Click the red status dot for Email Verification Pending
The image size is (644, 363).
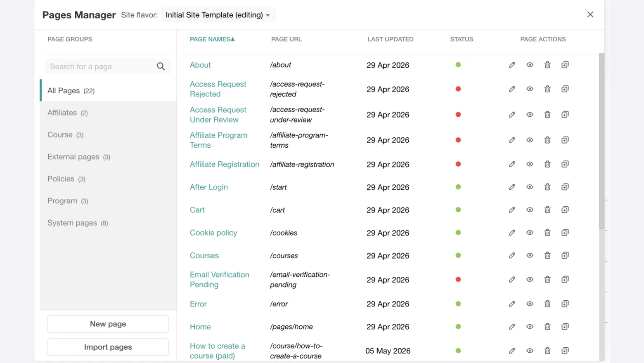pos(458,280)
